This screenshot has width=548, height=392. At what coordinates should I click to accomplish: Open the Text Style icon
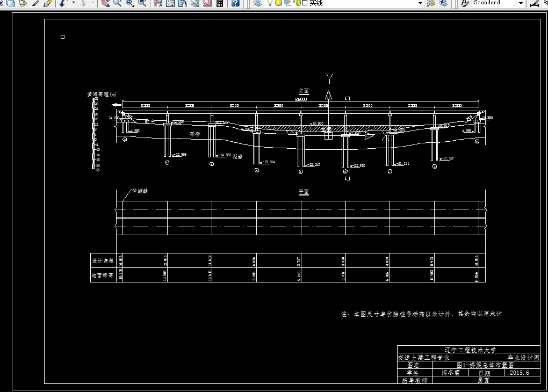pos(465,3)
